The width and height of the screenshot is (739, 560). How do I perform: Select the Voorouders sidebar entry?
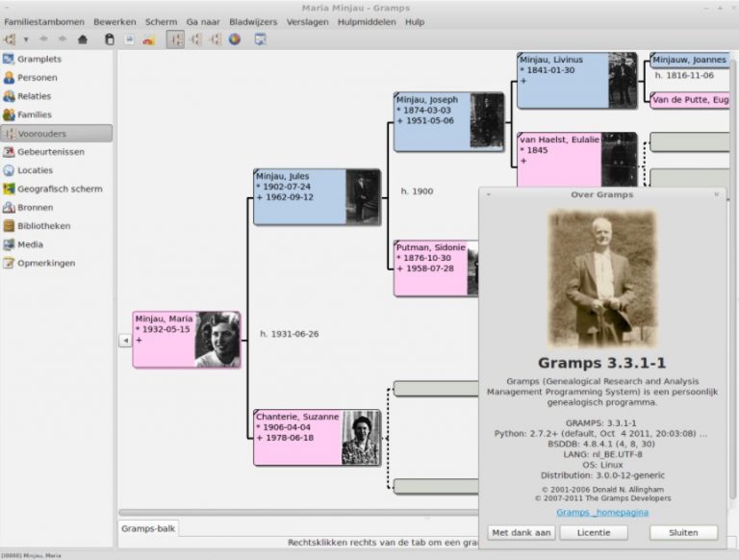57,134
